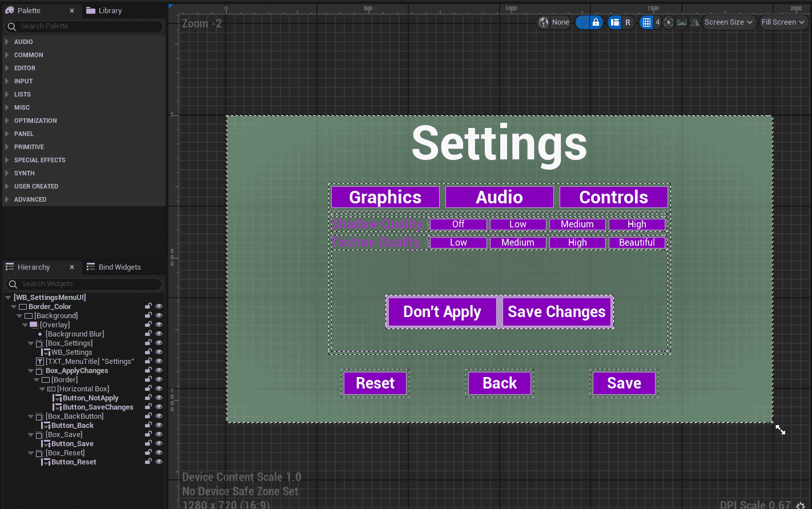Hide WB_Settings using its eye icon
This screenshot has height=509, width=812.
point(159,352)
